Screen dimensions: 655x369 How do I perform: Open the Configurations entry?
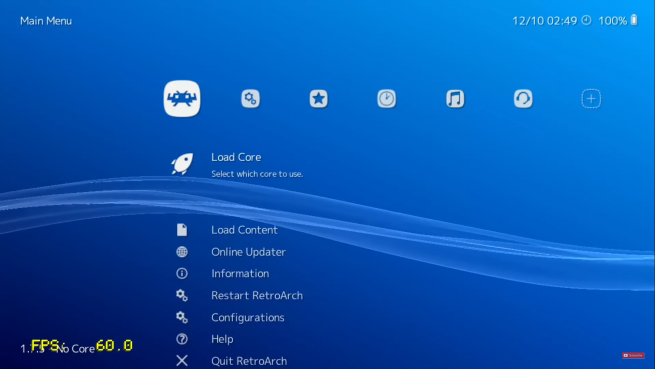(x=248, y=317)
